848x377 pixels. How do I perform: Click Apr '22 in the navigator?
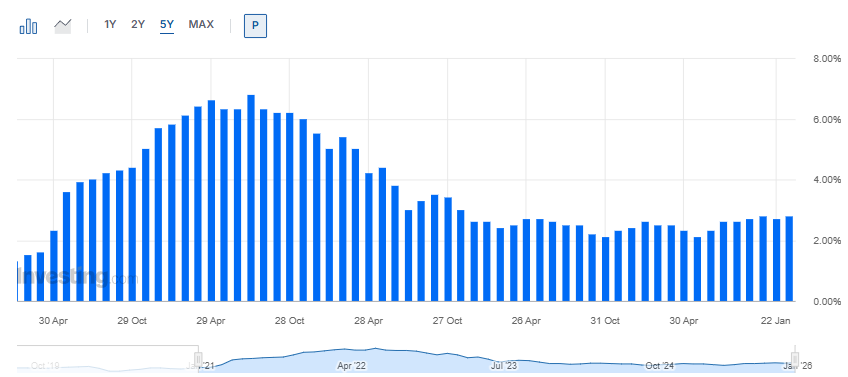(x=352, y=366)
